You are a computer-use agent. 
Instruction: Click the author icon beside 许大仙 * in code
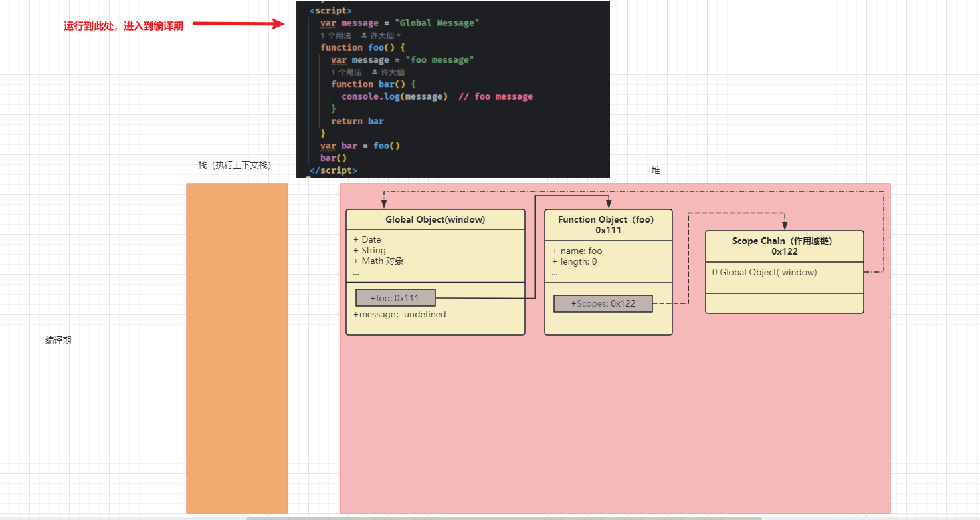point(364,35)
